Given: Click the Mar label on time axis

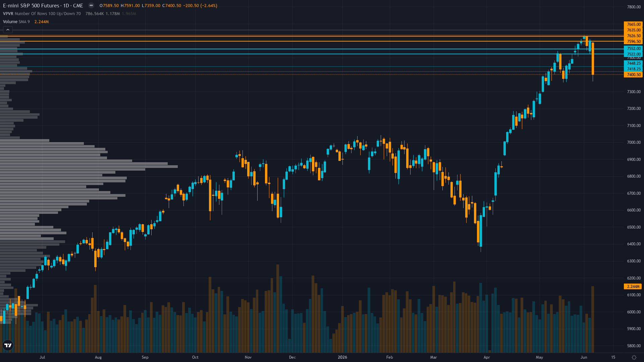Looking at the screenshot, I should pos(433,357).
